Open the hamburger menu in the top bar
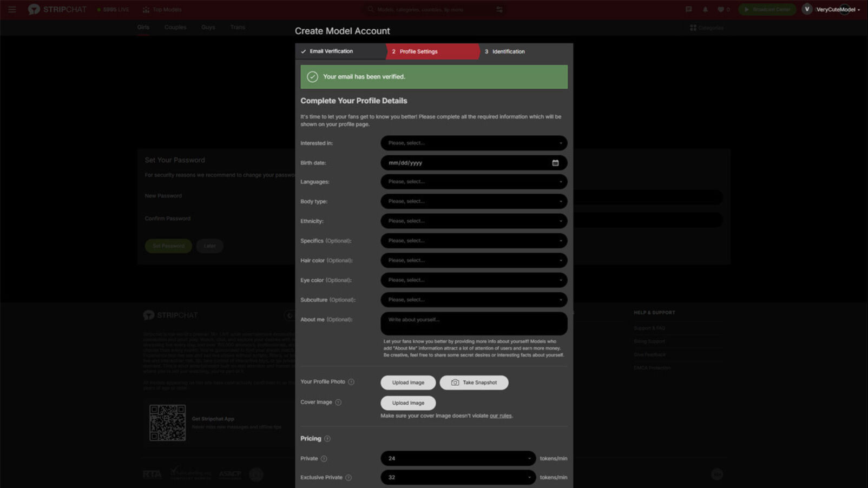This screenshot has height=488, width=868. tap(12, 9)
